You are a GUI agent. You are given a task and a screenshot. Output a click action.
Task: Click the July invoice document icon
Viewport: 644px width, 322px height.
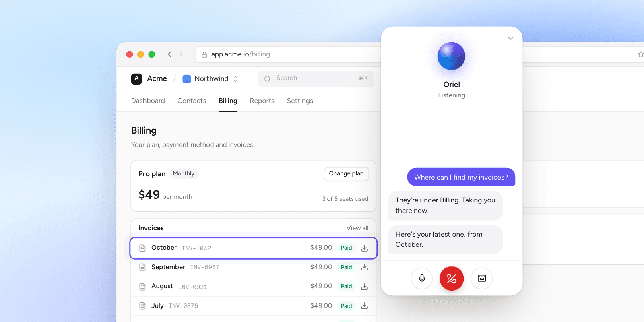tap(142, 306)
